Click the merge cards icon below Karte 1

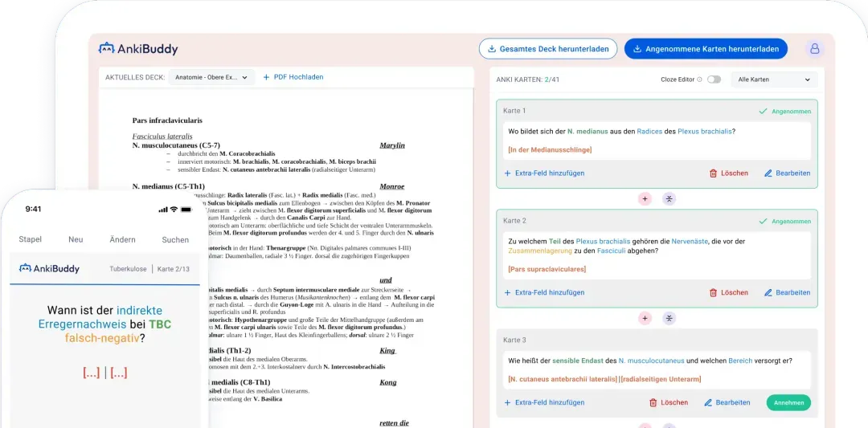669,199
